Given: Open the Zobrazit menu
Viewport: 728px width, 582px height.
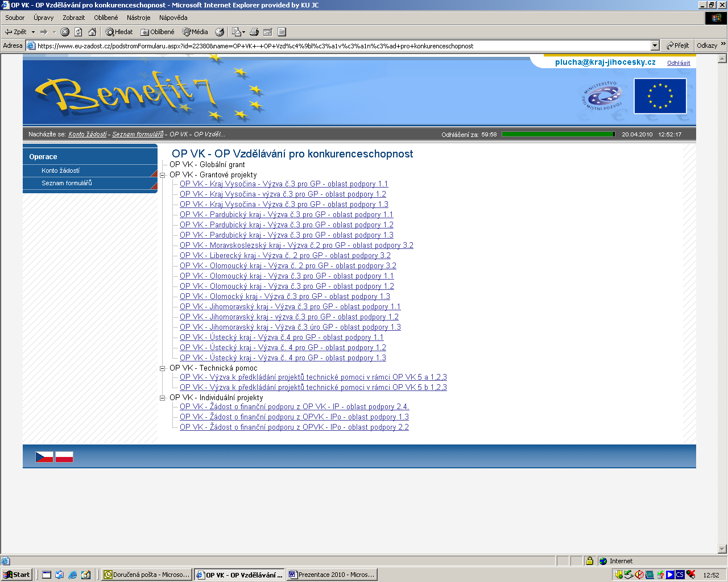Looking at the screenshot, I should (74, 18).
